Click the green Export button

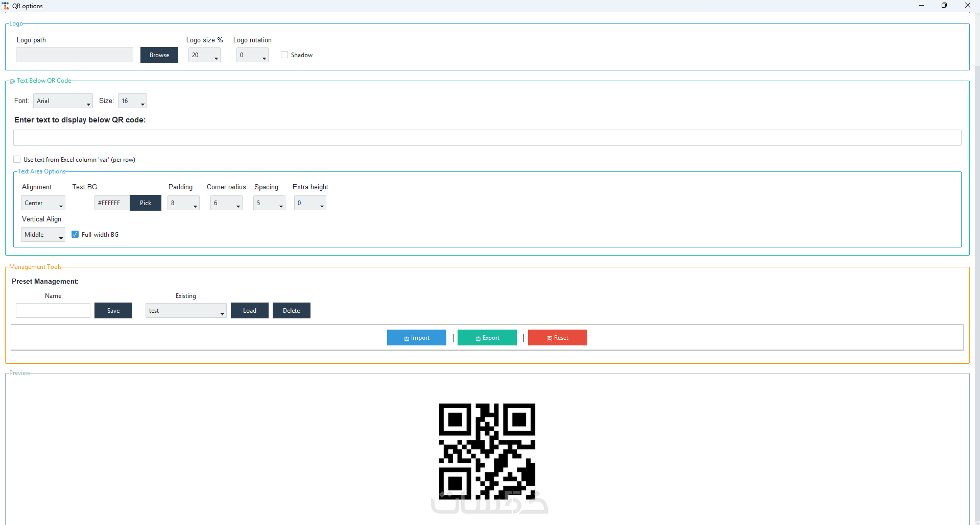click(487, 338)
